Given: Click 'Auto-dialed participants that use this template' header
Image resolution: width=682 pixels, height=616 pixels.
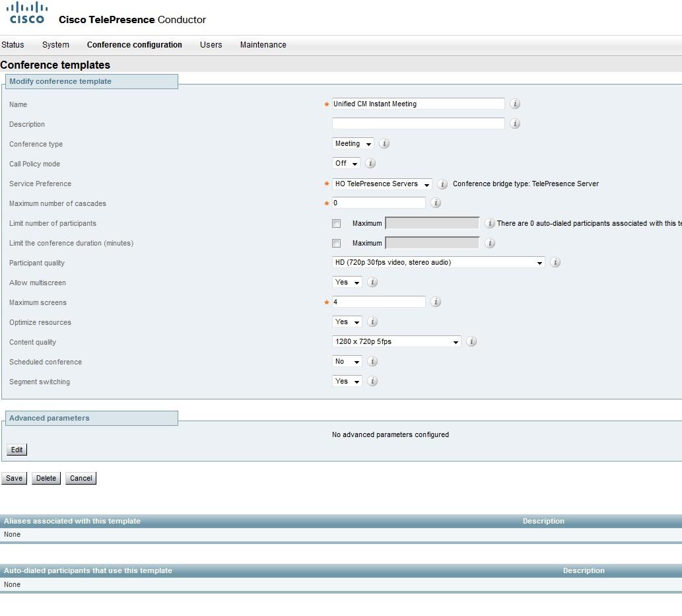Looking at the screenshot, I should (x=88, y=570).
